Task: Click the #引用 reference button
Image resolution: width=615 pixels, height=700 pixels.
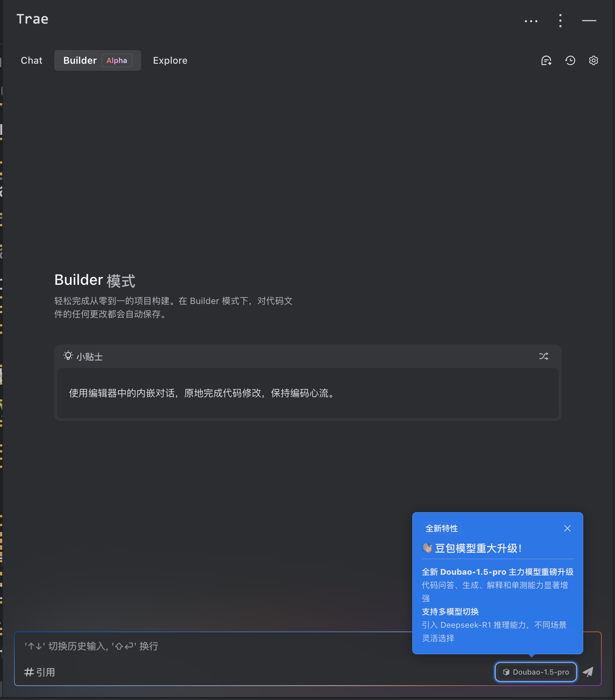Action: pos(40,672)
